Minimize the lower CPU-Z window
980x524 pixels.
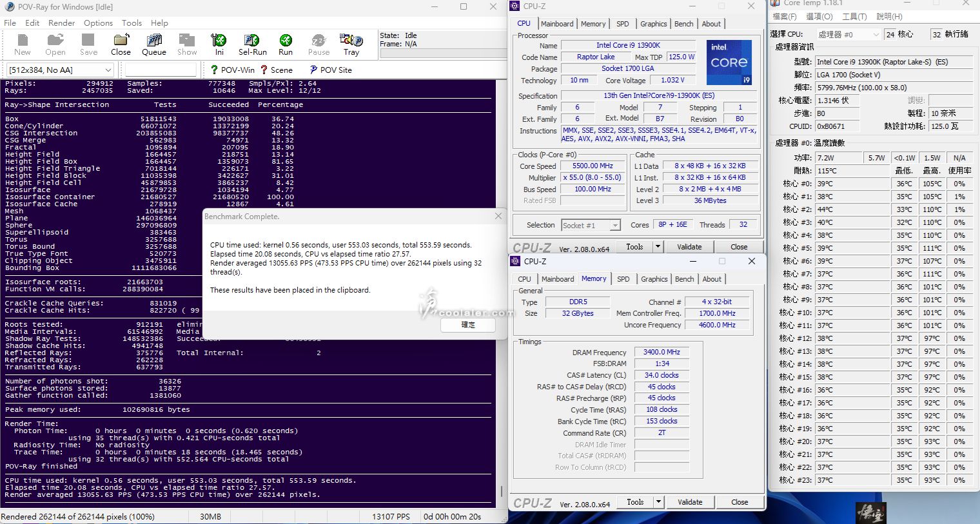[x=693, y=261]
